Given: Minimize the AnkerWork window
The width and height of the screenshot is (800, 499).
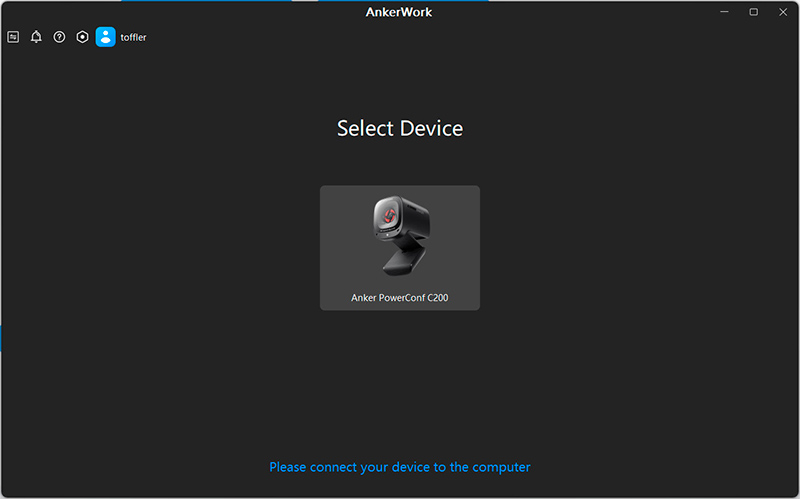Looking at the screenshot, I should click(720, 12).
